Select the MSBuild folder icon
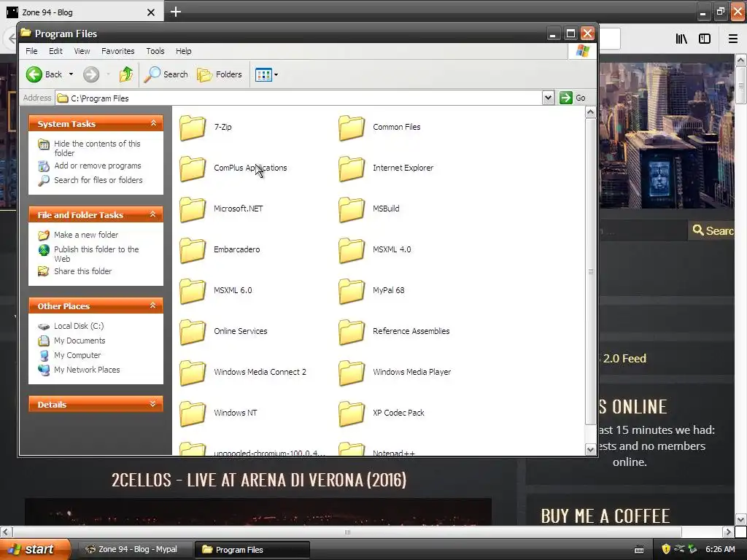This screenshot has height=560, width=747. click(352, 209)
